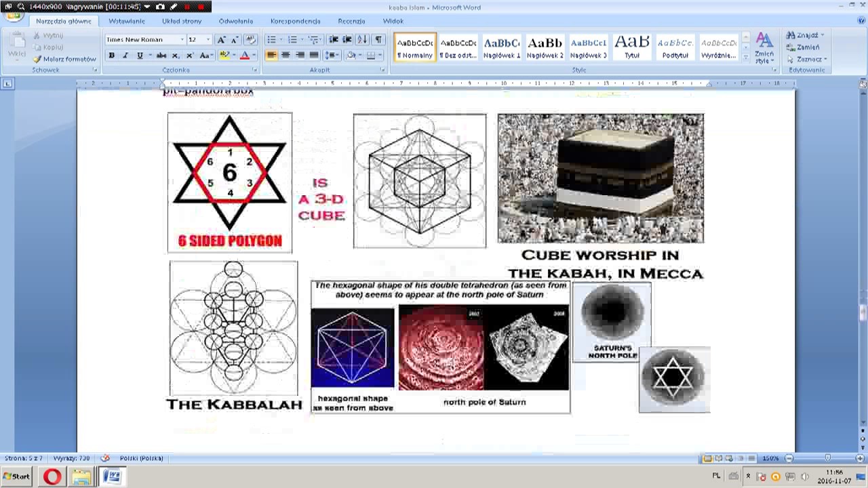Apply the Tytuł style
The width and height of the screenshot is (868, 488).
click(x=631, y=47)
